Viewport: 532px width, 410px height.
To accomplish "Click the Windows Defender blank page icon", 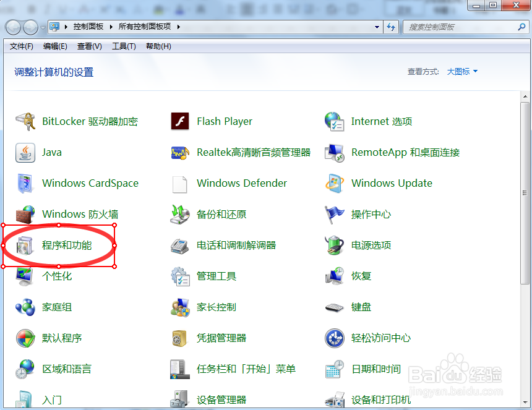I will tap(180, 184).
